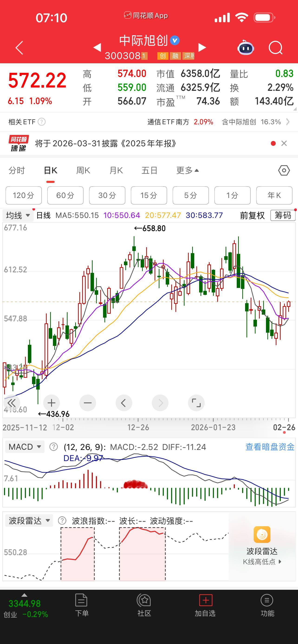Collapse chart controls with double chevron

12,403
